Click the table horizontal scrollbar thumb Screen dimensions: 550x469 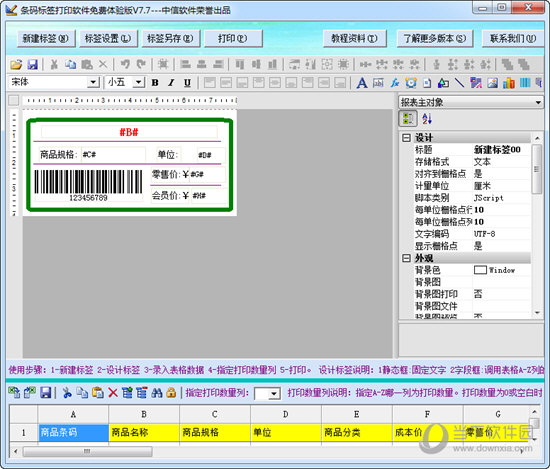pos(87,451)
